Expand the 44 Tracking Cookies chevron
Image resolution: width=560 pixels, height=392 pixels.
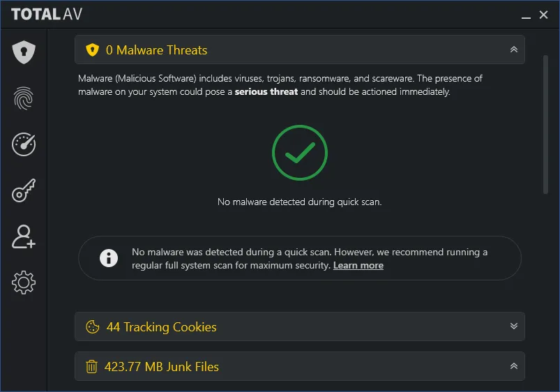(x=513, y=326)
